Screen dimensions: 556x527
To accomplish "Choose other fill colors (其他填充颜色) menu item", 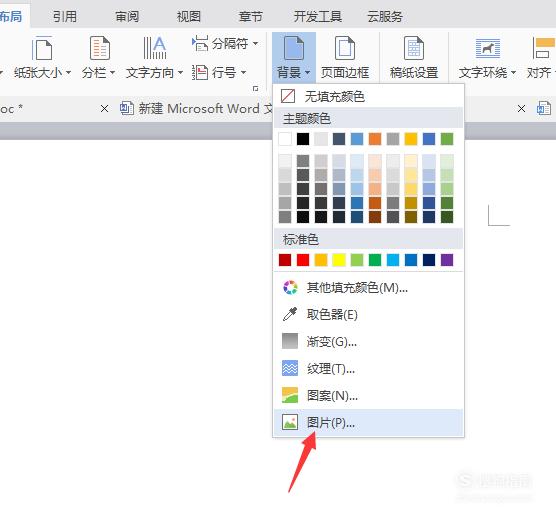I will pyautogui.click(x=368, y=287).
